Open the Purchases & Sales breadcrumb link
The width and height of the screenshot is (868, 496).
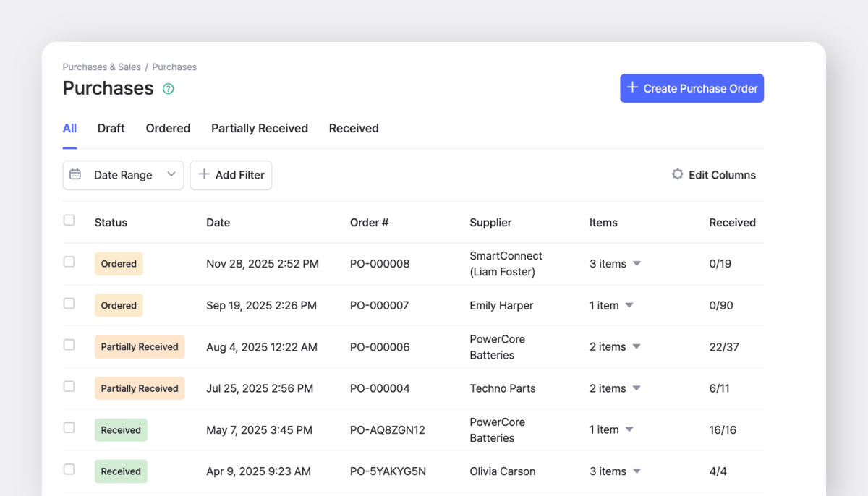coord(101,67)
